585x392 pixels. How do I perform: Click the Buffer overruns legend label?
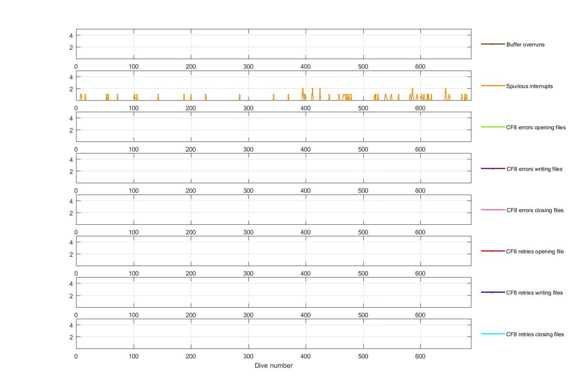(526, 44)
